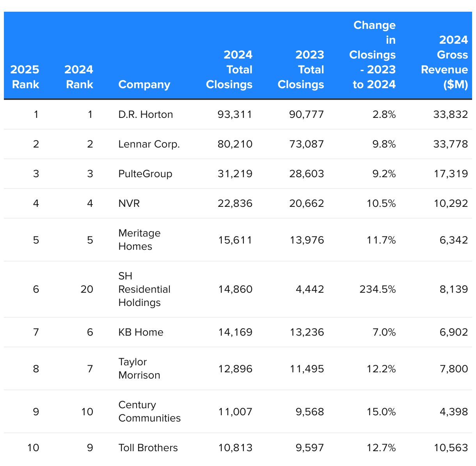Viewport: 476px width, 466px height.
Task: Click the gross revenue value "17,319"
Action: coord(451,174)
